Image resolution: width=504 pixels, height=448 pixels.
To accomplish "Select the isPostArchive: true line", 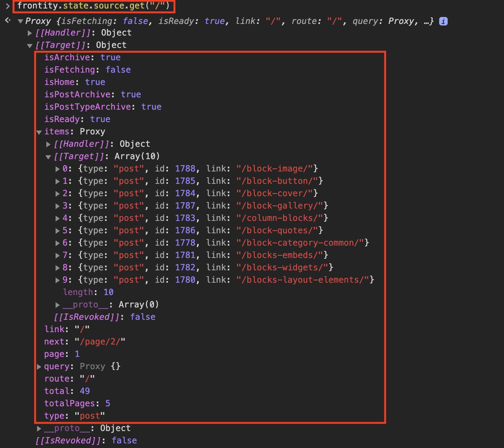I will point(93,94).
